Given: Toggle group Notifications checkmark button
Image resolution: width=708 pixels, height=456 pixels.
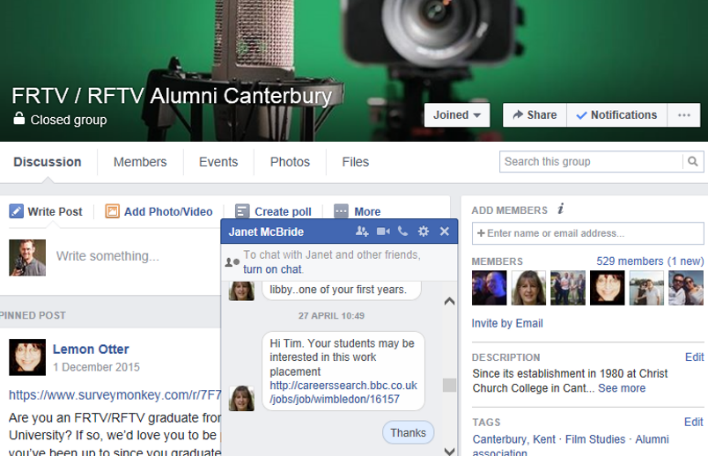Looking at the screenshot, I should click(617, 115).
